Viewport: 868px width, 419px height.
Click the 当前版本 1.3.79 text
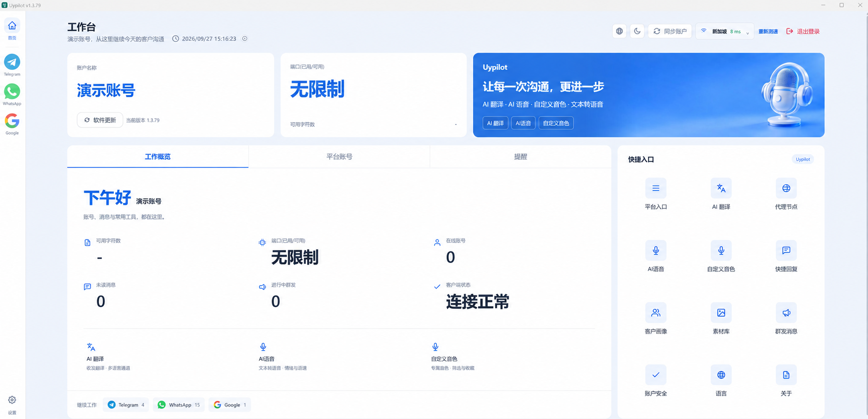(x=143, y=120)
